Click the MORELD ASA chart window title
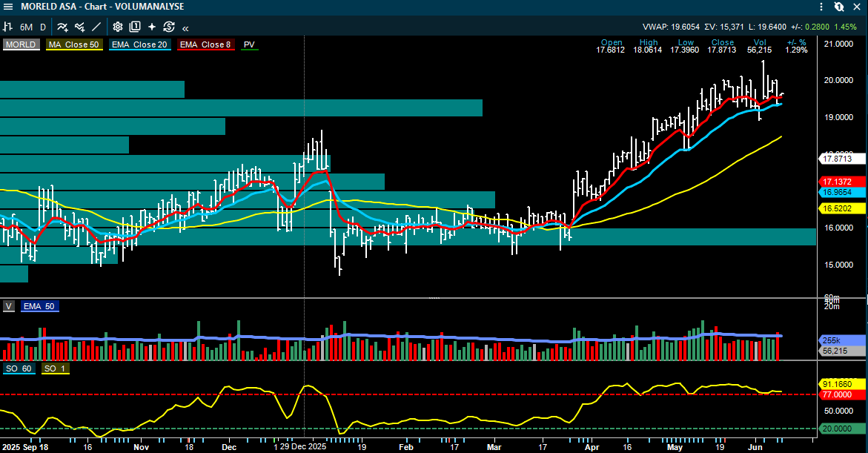868x453 pixels. 102,7
